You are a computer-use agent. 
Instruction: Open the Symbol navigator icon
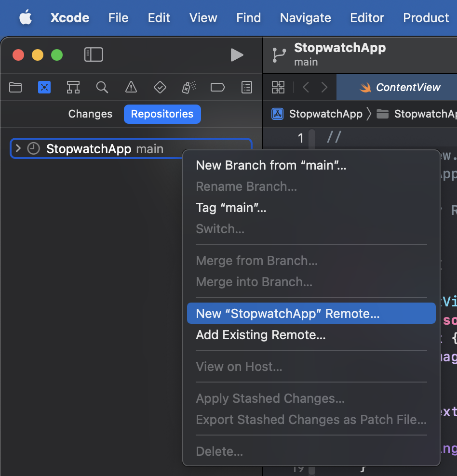click(73, 87)
